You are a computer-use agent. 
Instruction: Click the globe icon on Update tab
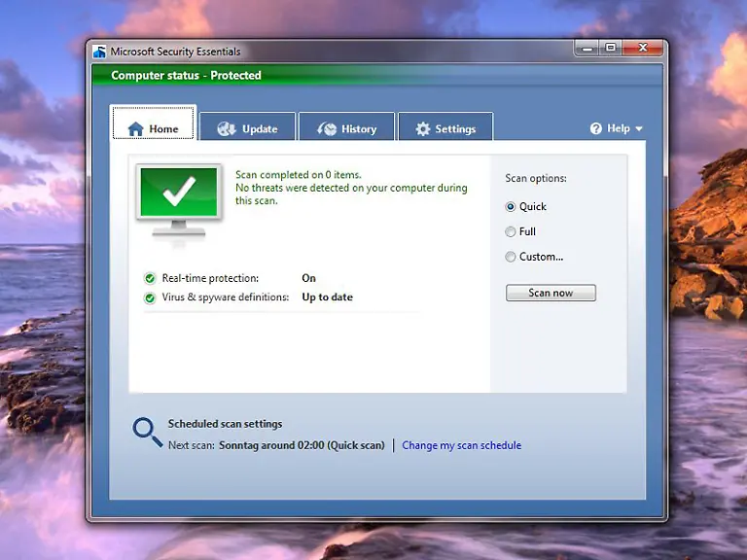click(x=227, y=129)
